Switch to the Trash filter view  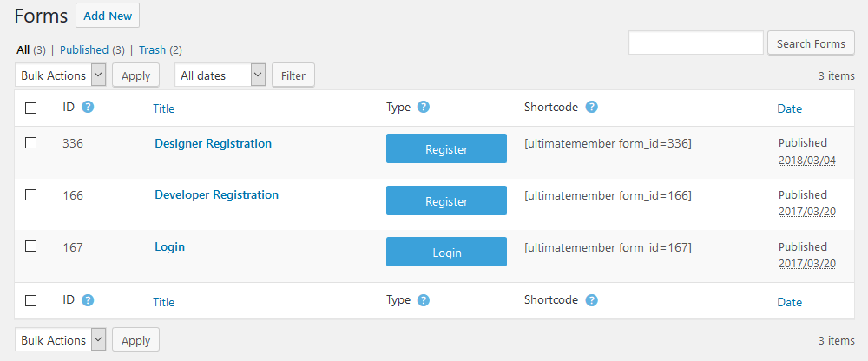[152, 49]
